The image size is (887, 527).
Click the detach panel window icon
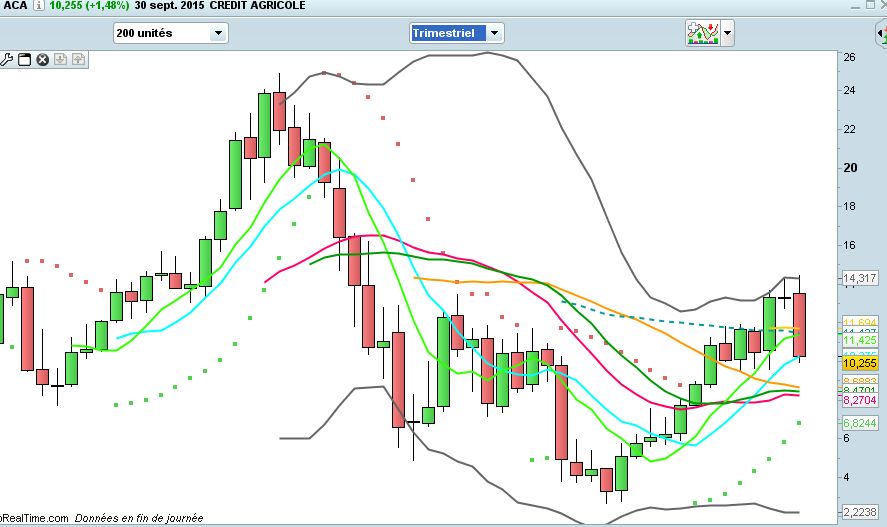24,59
